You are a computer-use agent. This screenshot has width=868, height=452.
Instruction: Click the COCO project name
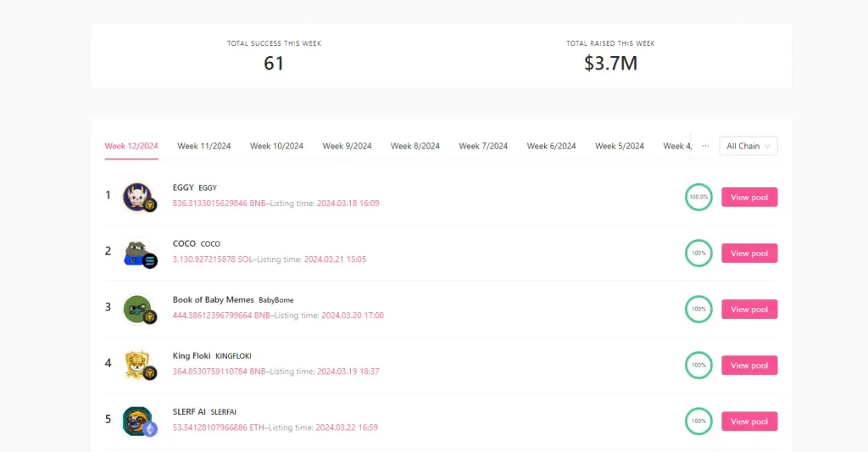click(x=184, y=243)
